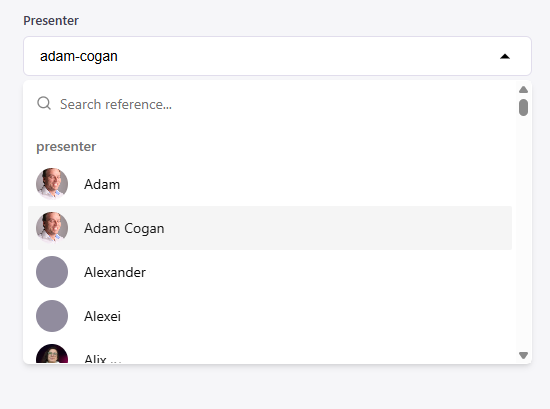Click the scrollbar up arrow
This screenshot has width=550, height=409.
[x=523, y=89]
